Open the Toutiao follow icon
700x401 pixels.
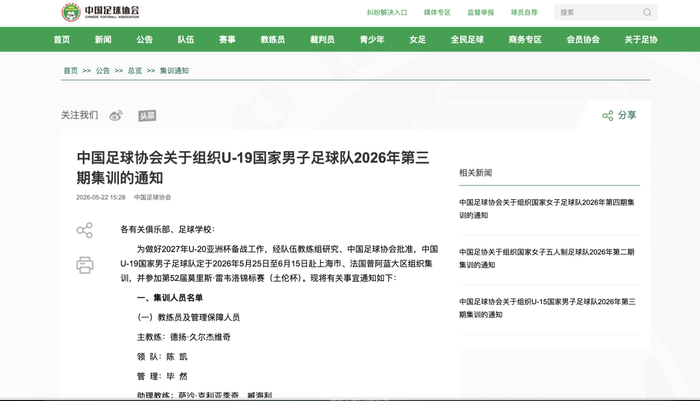147,116
